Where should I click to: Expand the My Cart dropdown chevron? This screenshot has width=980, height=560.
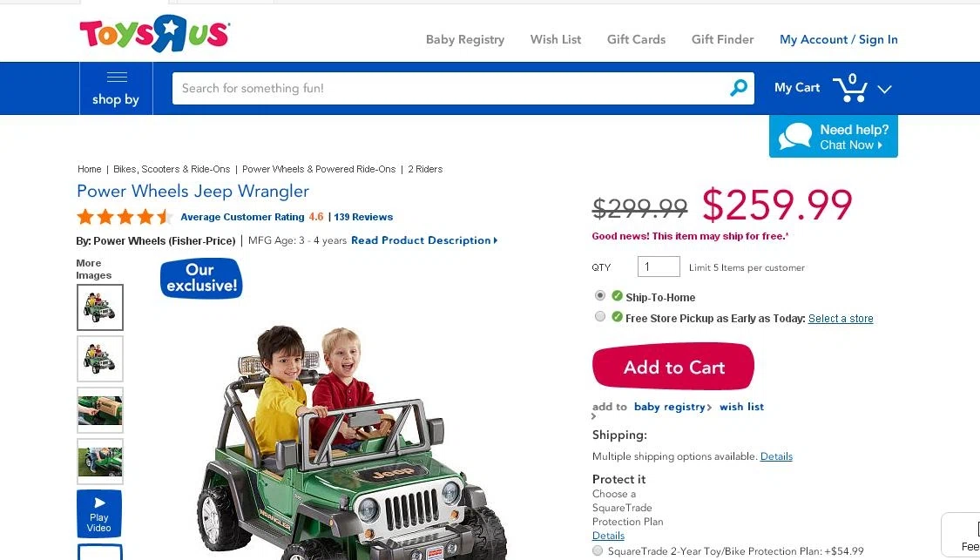[884, 89]
